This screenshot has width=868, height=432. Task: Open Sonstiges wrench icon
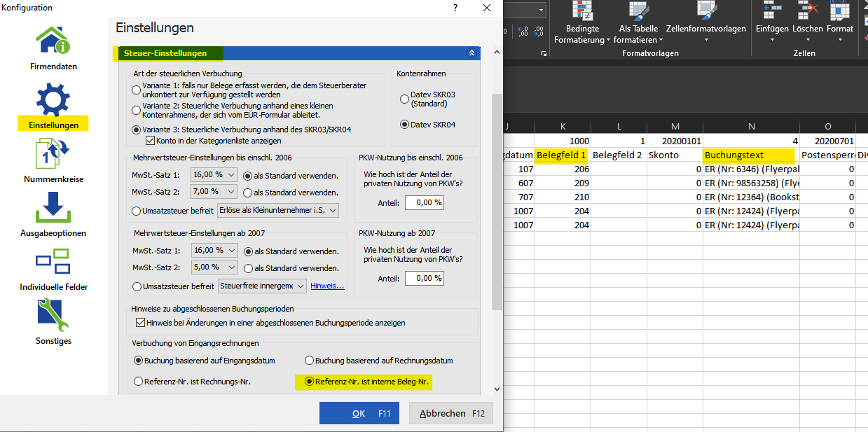pyautogui.click(x=54, y=315)
